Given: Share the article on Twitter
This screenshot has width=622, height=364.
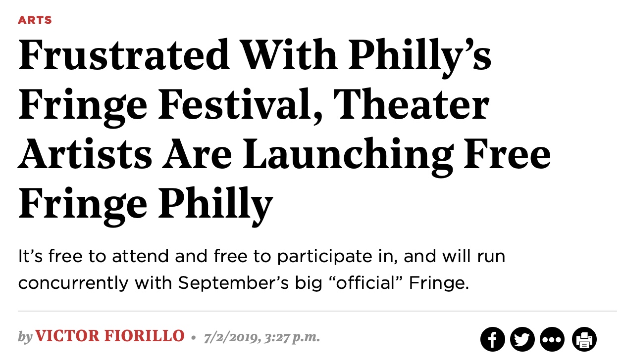Looking at the screenshot, I should coord(523,340).
